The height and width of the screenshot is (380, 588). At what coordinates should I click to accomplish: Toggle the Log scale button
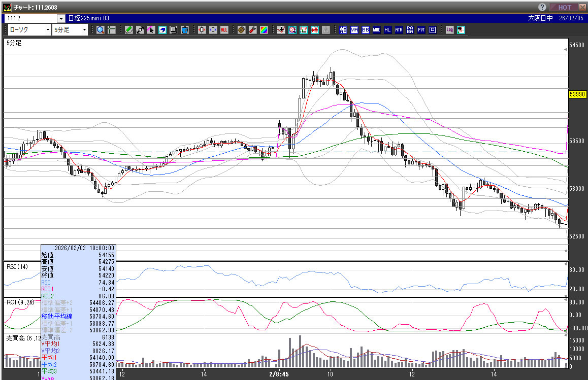coord(449,30)
